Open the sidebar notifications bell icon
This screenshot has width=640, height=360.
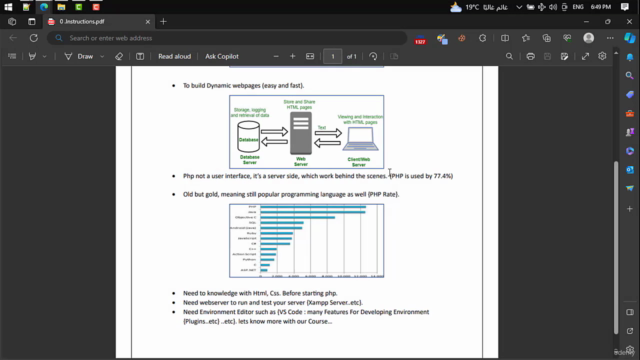(630, 57)
